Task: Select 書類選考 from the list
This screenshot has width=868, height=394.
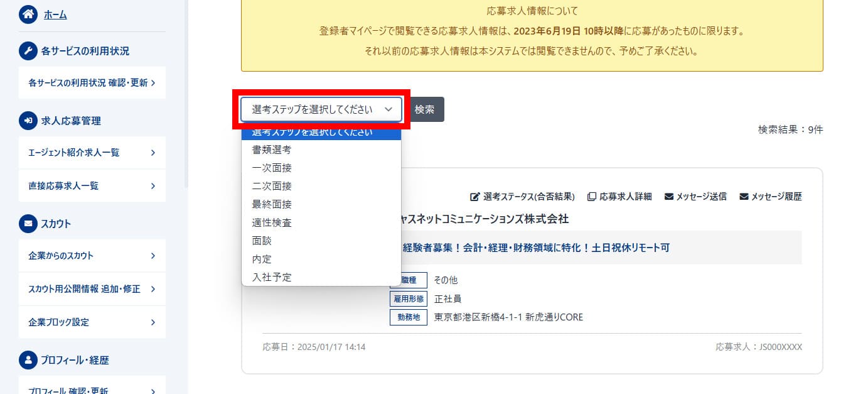Action: pos(321,150)
